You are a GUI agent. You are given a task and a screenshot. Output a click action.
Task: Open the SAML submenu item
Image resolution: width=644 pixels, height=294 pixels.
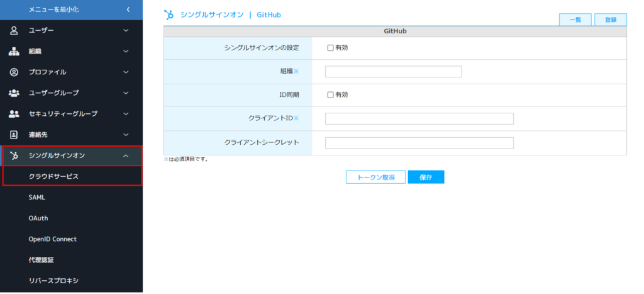(x=72, y=198)
